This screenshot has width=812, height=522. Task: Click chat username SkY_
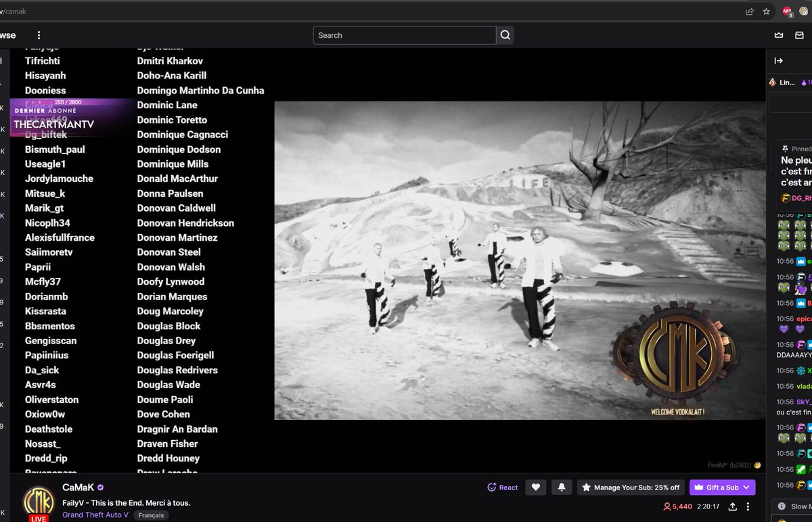pyautogui.click(x=803, y=402)
